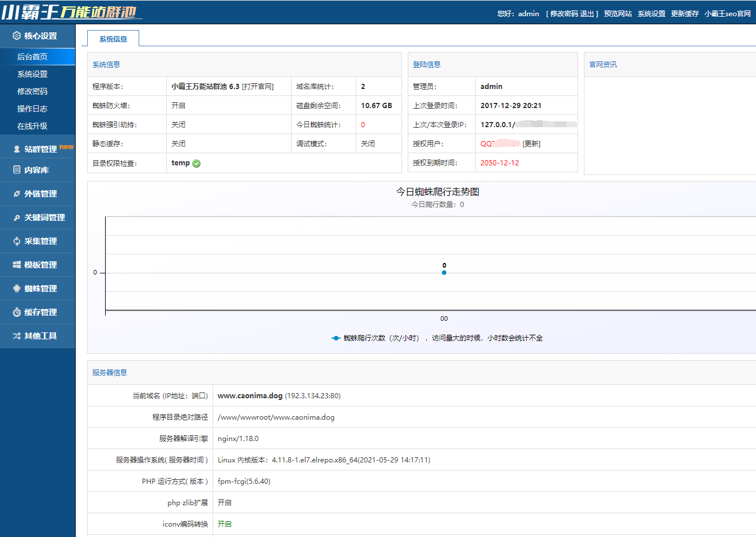Click the red 0 beside 今日蜘蛛统计

point(363,125)
